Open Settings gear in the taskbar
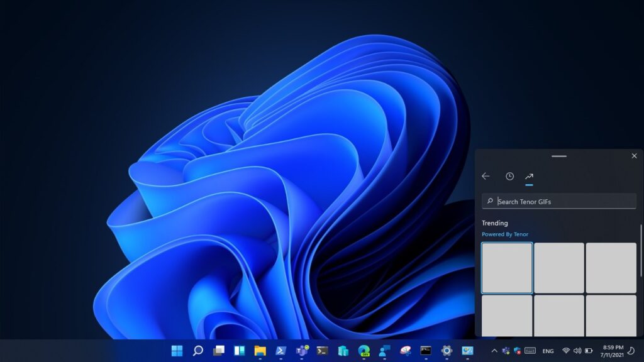644x362 pixels. point(447,351)
